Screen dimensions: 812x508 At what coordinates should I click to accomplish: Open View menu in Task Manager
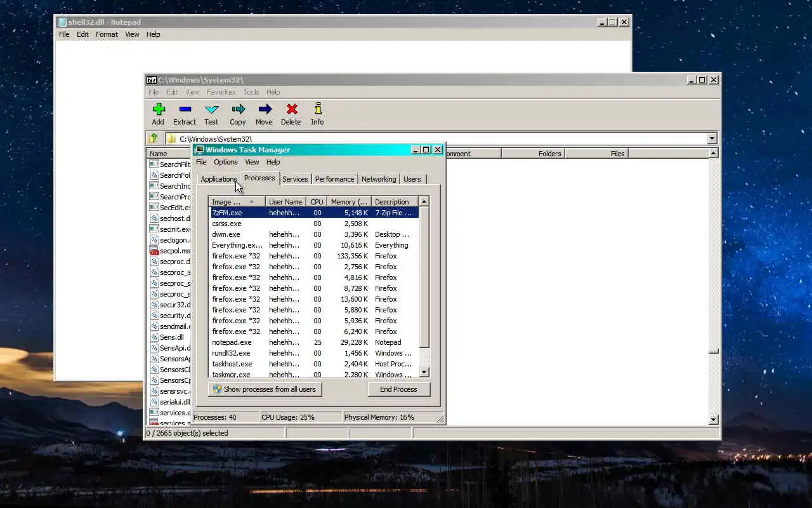pyautogui.click(x=252, y=162)
